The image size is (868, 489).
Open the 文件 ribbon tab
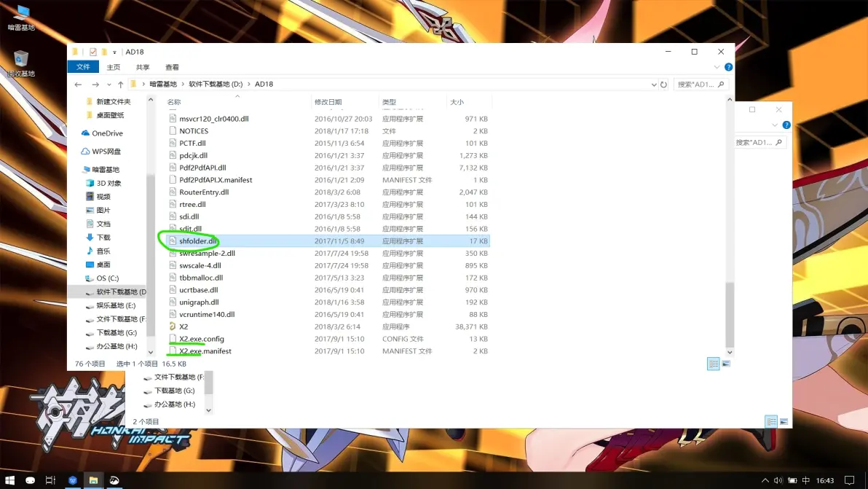(83, 67)
